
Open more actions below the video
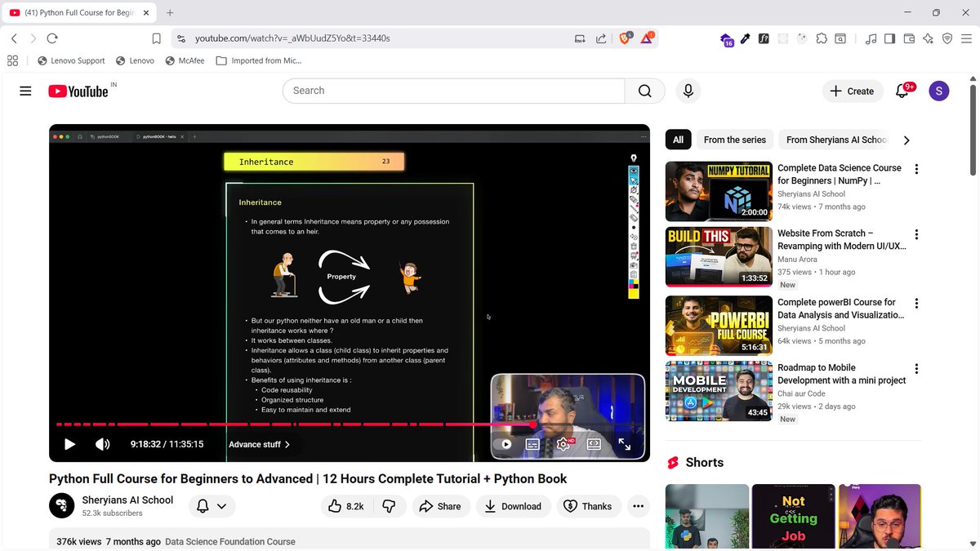639,506
